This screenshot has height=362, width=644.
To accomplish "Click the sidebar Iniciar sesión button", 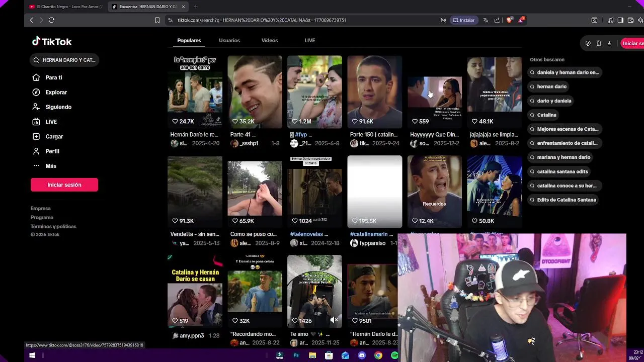I will pos(64,185).
